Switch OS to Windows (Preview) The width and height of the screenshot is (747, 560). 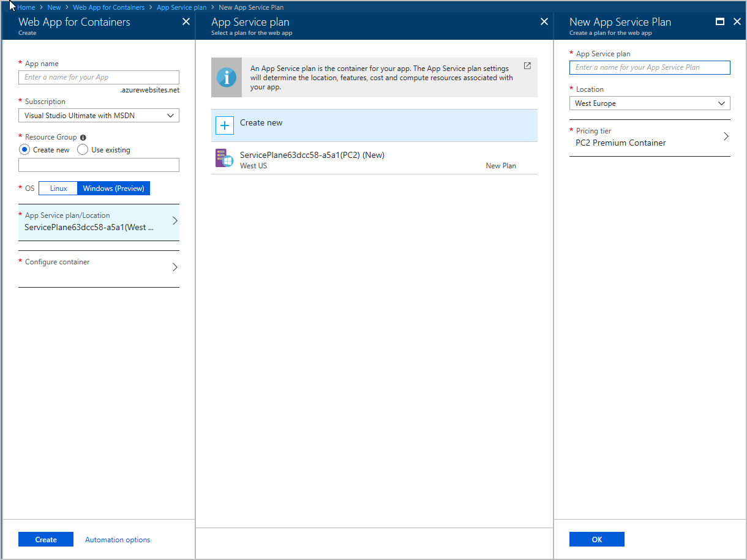click(113, 189)
